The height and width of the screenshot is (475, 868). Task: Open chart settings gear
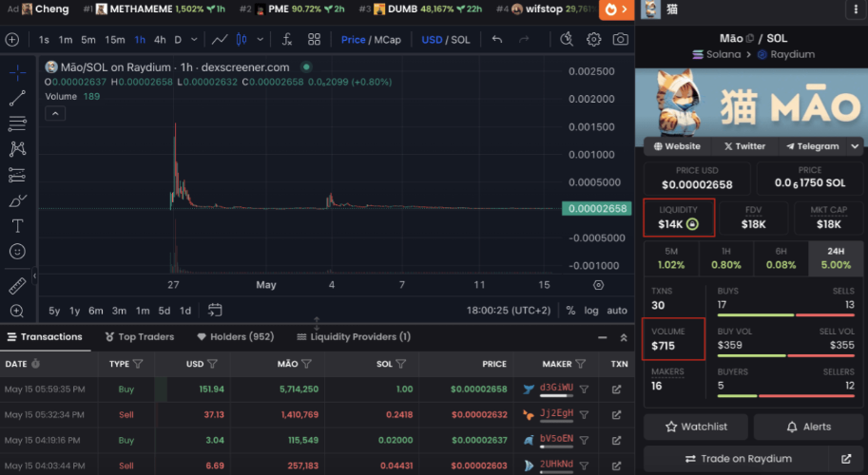click(593, 40)
